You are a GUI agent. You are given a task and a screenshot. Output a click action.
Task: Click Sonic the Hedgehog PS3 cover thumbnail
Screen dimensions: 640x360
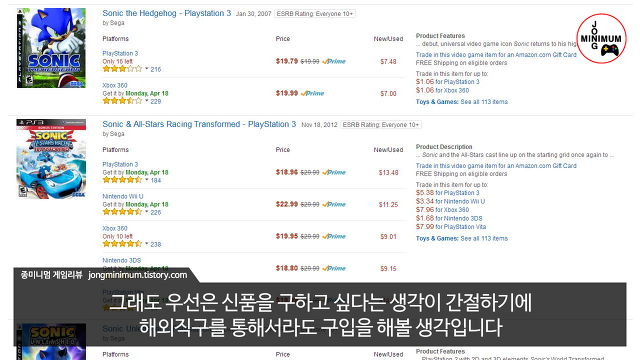click(x=51, y=48)
